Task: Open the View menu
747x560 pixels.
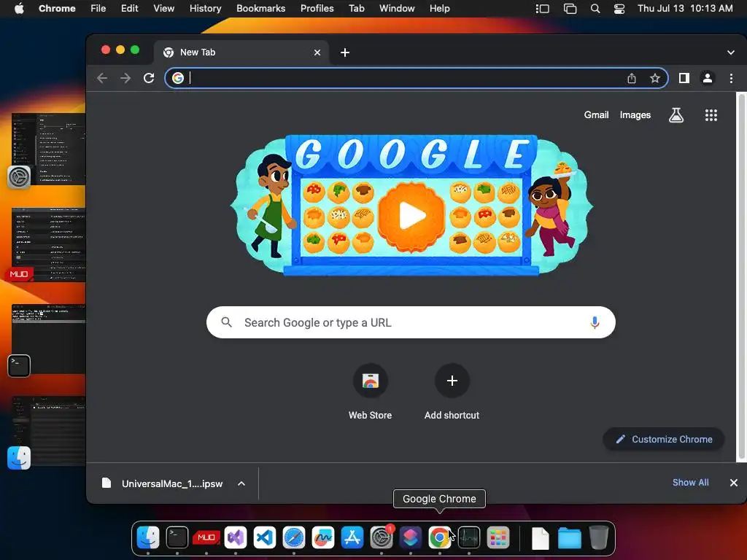Action: tap(163, 8)
